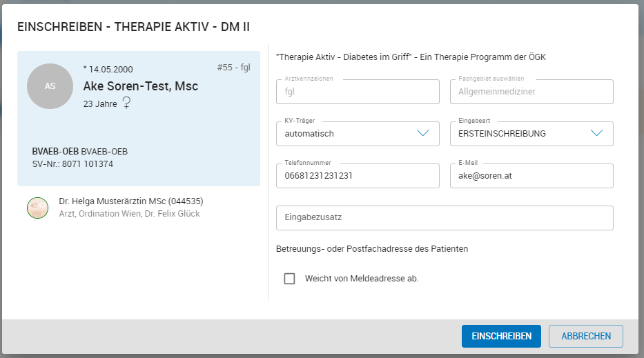Click the birth date '* 14.05.2000'
Image resolution: width=644 pixels, height=358 pixels.
pyautogui.click(x=108, y=70)
